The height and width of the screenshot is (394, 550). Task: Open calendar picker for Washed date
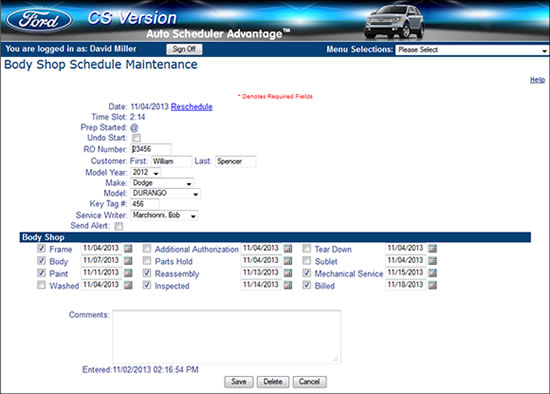[128, 285]
